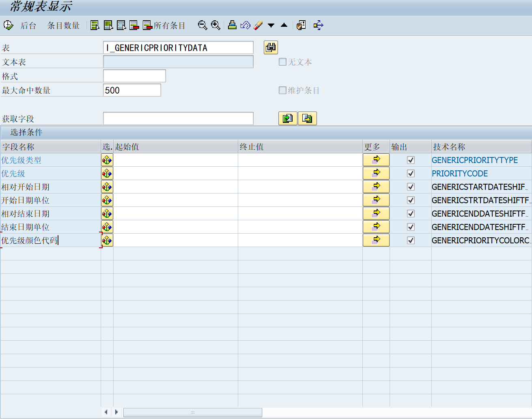The width and height of the screenshot is (532, 419).
Task: Click the 后台 background button
Action: (28, 26)
